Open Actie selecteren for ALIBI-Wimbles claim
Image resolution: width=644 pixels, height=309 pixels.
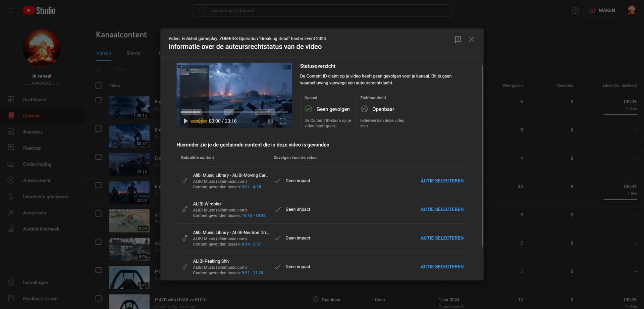(x=442, y=209)
